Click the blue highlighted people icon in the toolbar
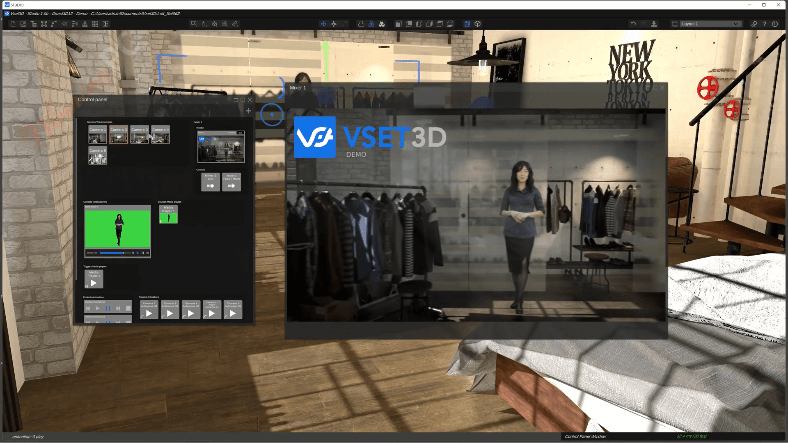 point(371,24)
